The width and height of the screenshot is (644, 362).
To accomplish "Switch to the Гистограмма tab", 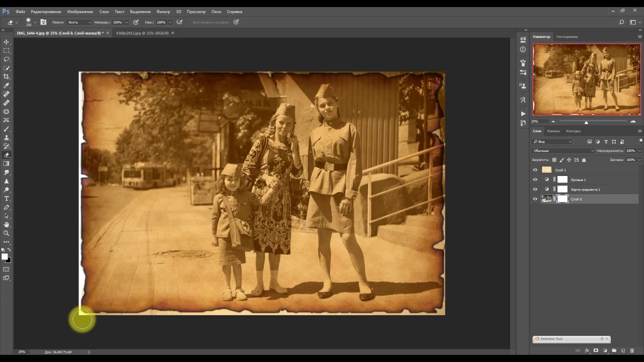I will point(567,37).
